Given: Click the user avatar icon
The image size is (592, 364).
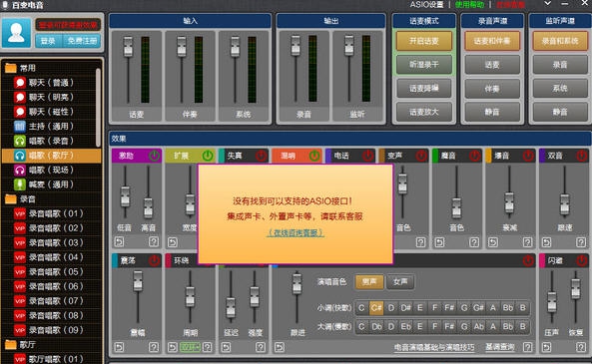Looking at the screenshot, I should pyautogui.click(x=16, y=33).
